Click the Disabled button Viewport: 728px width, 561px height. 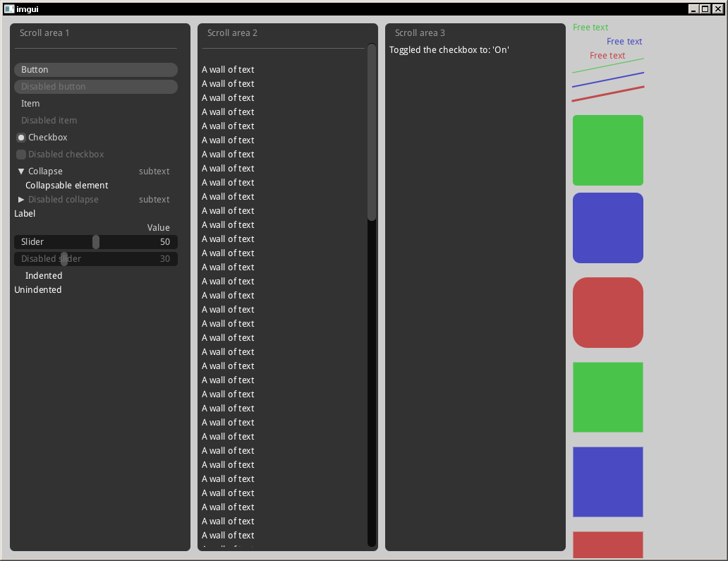click(96, 87)
